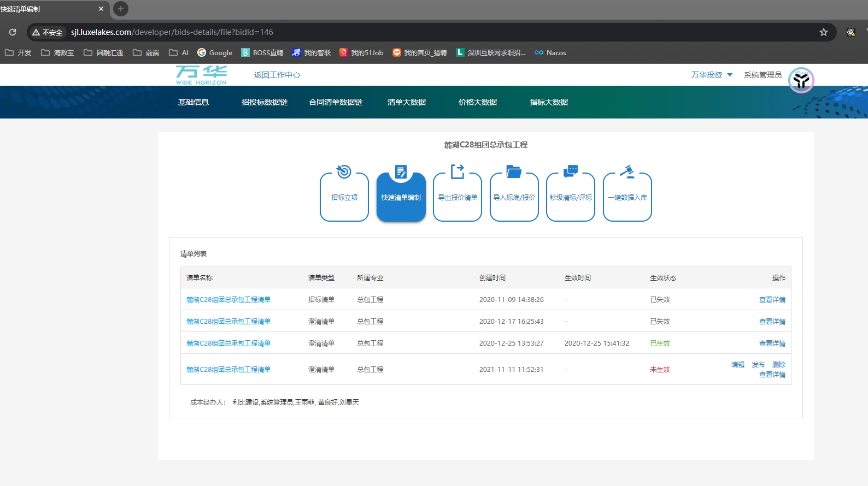This screenshot has height=486, width=868.
Task: Click the browser address bar URL
Action: [x=172, y=32]
